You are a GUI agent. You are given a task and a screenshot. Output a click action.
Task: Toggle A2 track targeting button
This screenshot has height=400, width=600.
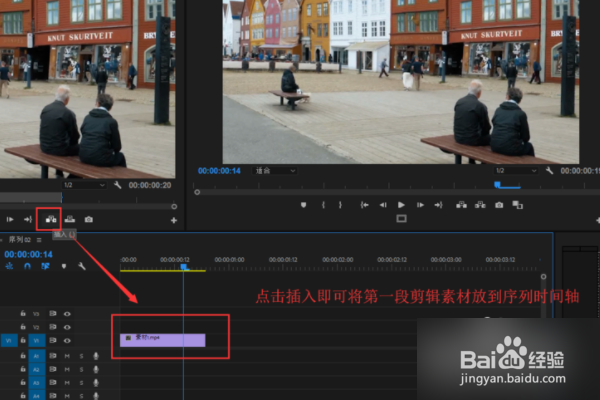click(37, 369)
